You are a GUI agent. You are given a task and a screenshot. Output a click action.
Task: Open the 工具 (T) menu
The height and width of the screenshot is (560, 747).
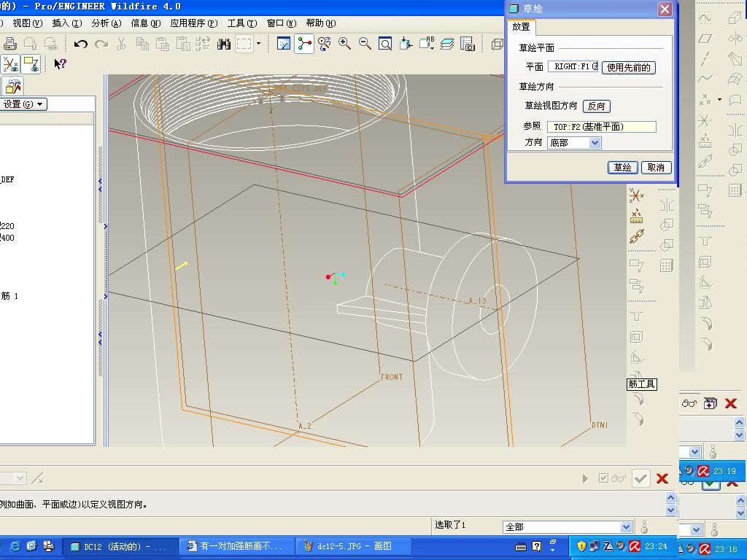tap(242, 23)
